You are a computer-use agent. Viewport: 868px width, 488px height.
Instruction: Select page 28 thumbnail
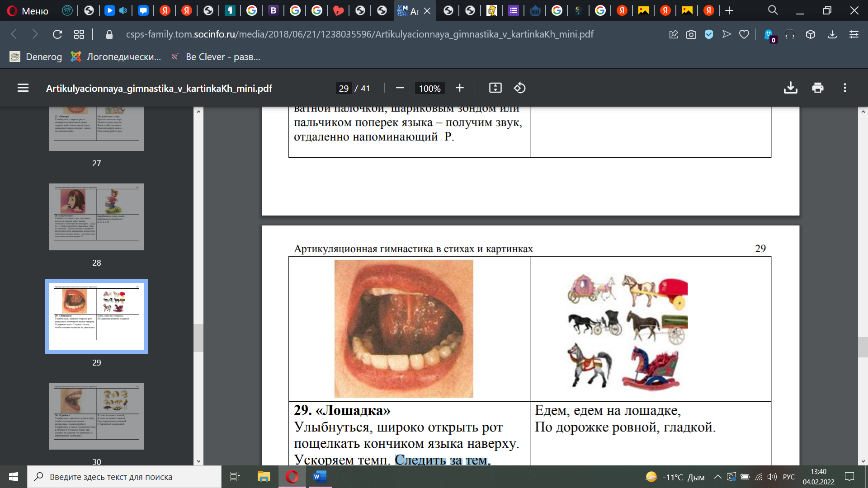(x=97, y=217)
